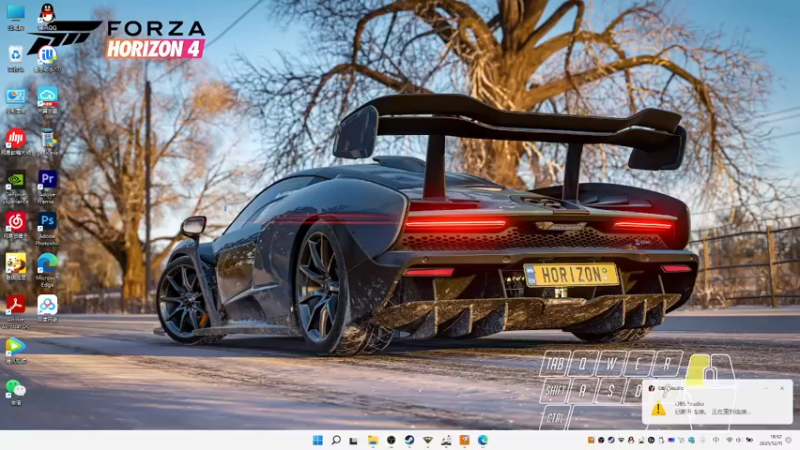Open the Tencent Video desktop shortcut
Image resolution: width=800 pixels, height=450 pixels.
(x=15, y=351)
